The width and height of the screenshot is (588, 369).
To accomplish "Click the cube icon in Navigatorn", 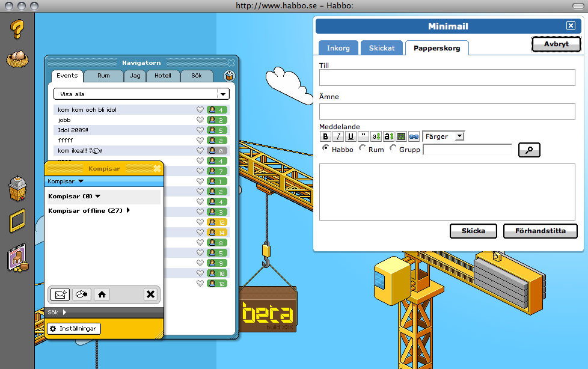I will (229, 76).
